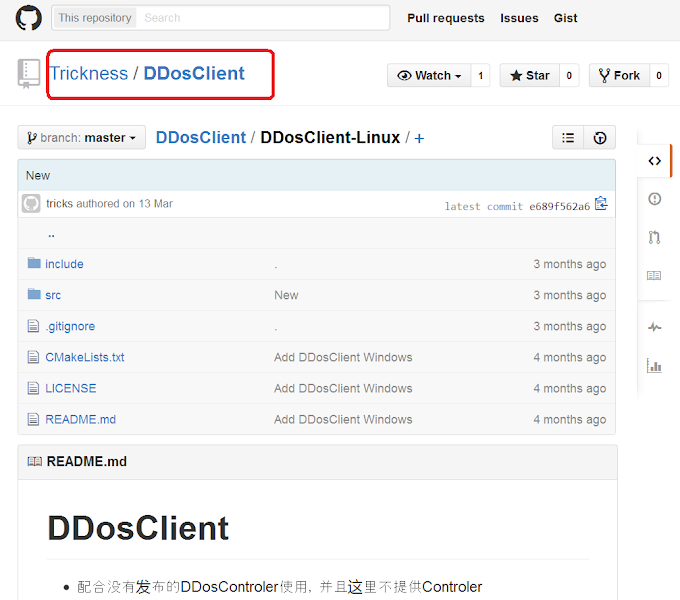Open the stargazers count 0
This screenshot has width=680, height=600.
[x=569, y=75]
